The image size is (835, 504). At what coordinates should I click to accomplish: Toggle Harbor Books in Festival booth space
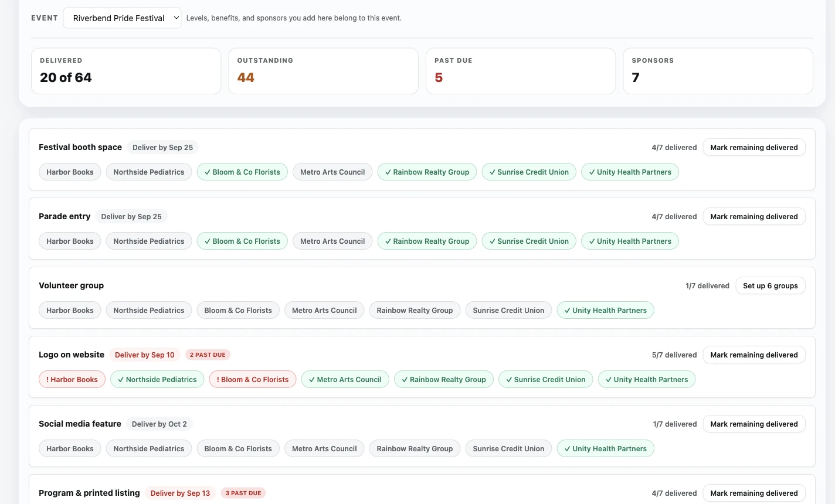(70, 172)
